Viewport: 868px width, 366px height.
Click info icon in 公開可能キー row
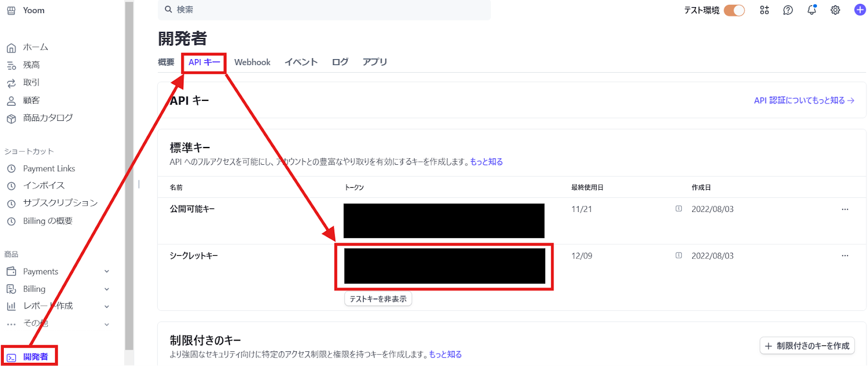point(679,209)
